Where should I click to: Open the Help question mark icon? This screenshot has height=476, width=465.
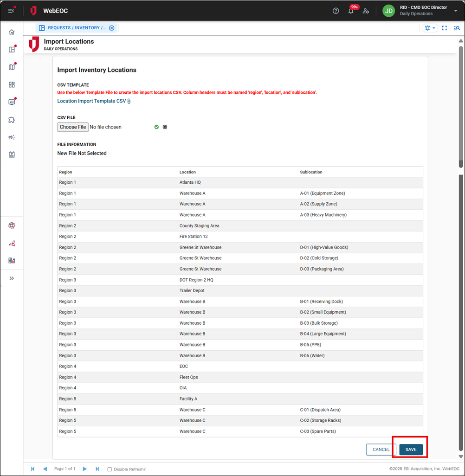click(336, 11)
